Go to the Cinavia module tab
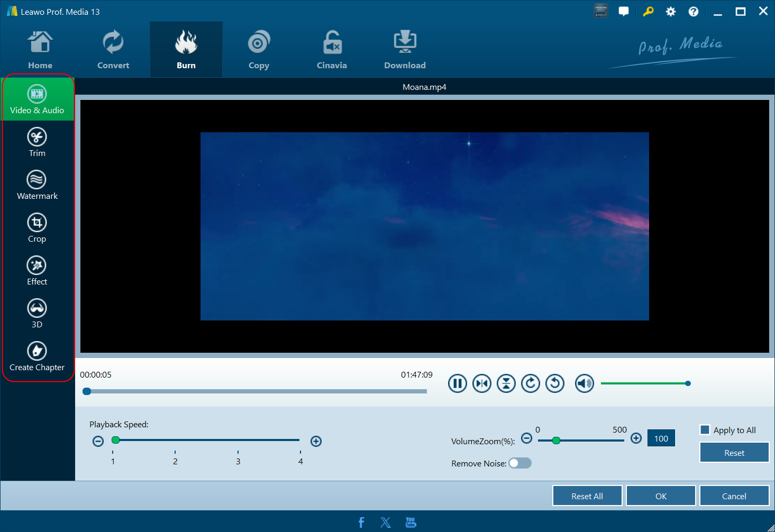Image resolution: width=775 pixels, height=532 pixels. coord(332,50)
